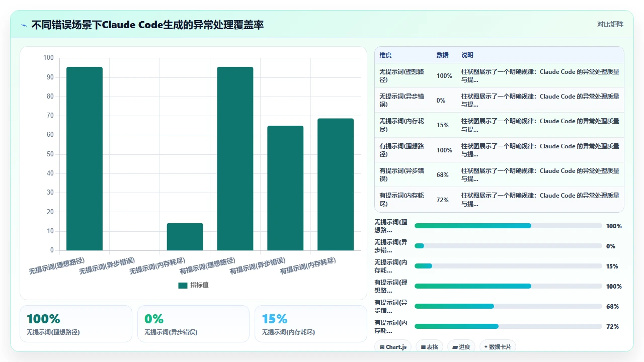This screenshot has width=644, height=362.
Task: Click the 对比矩阵 label in the header
Action: pos(610,25)
